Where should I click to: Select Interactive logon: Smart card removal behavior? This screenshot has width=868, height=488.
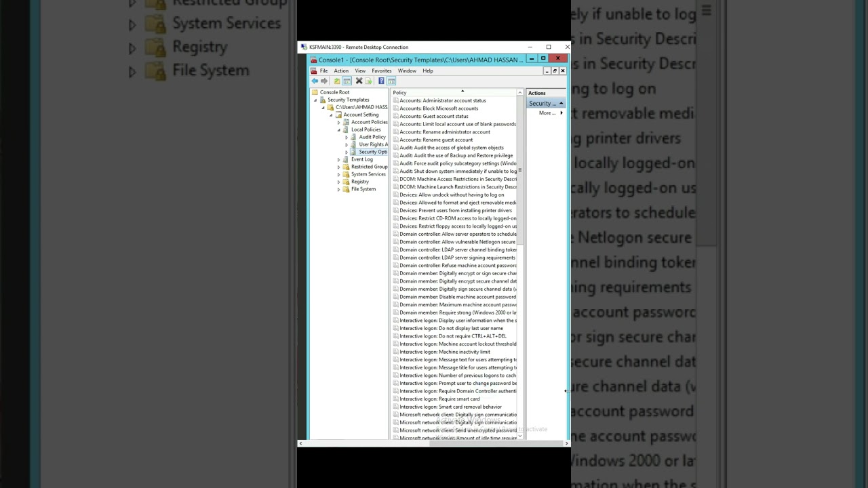coord(451,407)
